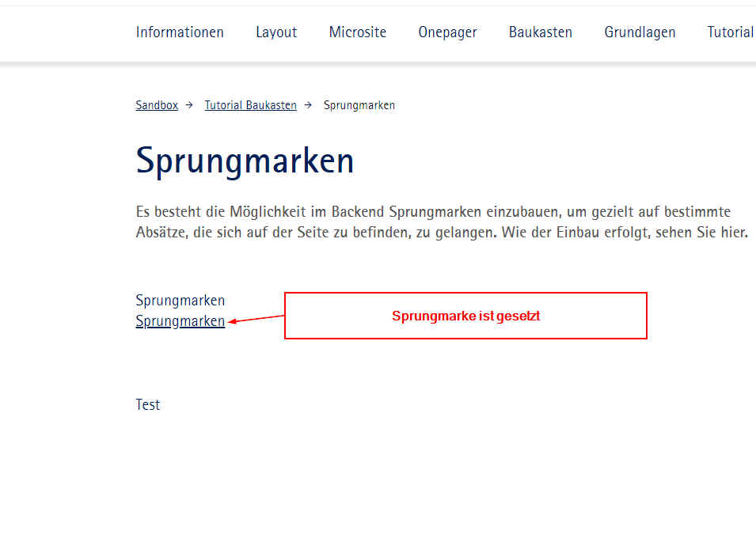Follow the Sandbox breadcrumb link
This screenshot has height=553, width=756.
[157, 105]
